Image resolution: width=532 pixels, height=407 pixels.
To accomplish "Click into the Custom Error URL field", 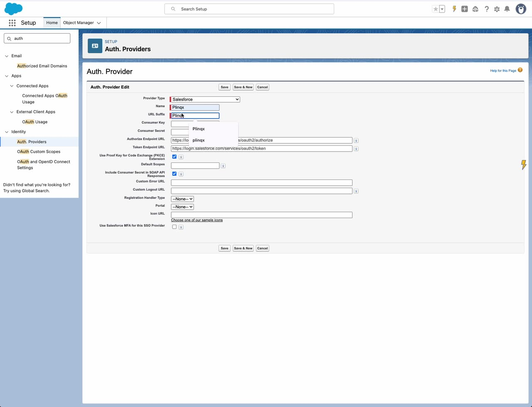I will point(261,183).
